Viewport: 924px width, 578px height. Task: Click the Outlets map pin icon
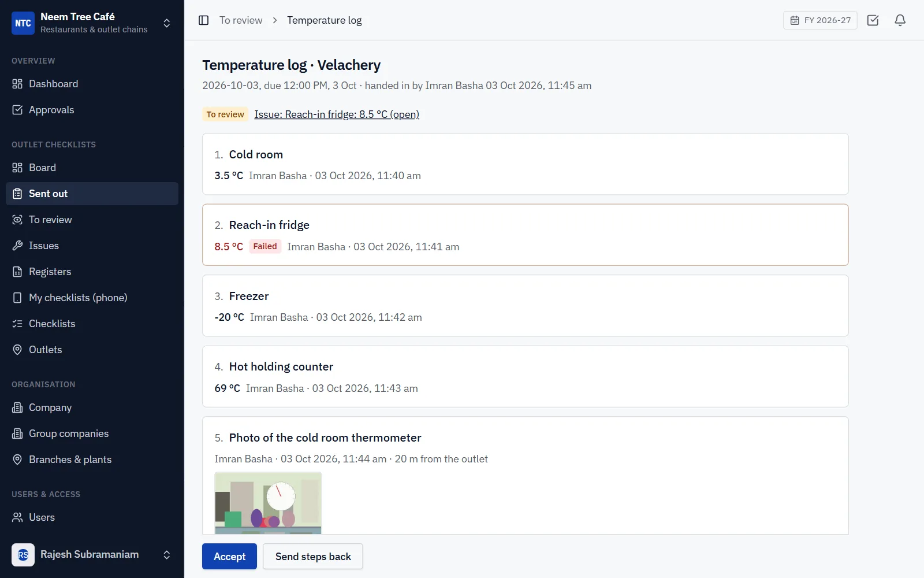coord(17,350)
